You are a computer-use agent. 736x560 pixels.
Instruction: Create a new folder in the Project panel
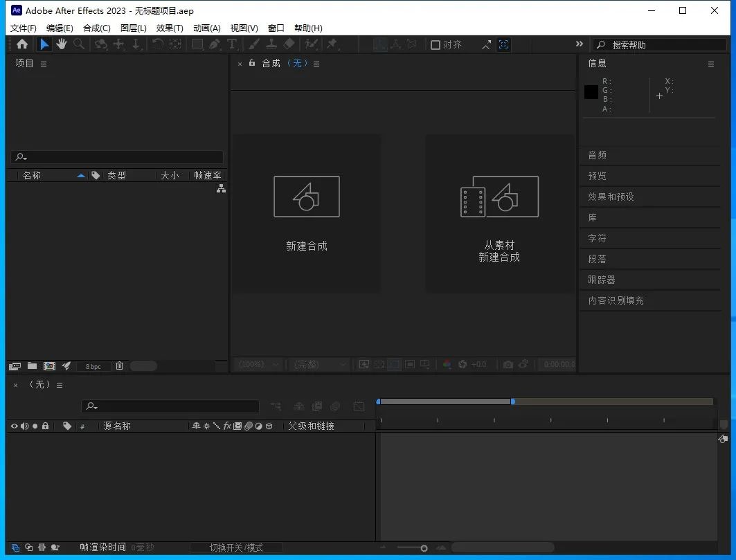coord(32,365)
